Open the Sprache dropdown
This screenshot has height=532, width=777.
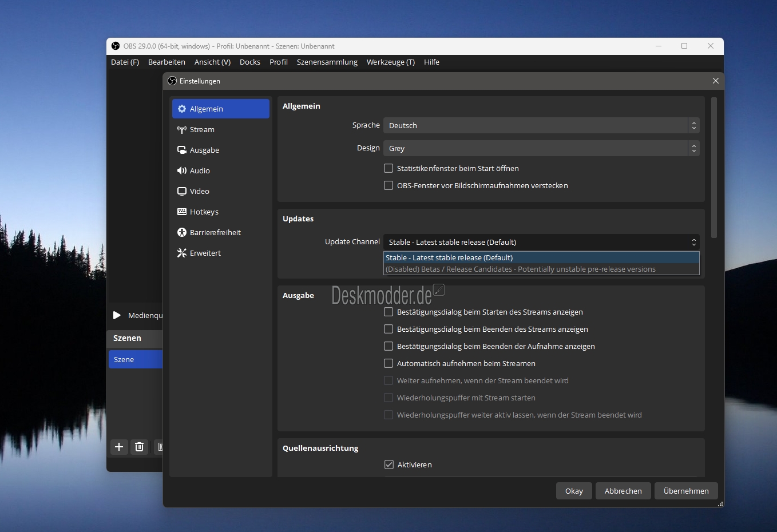541,125
